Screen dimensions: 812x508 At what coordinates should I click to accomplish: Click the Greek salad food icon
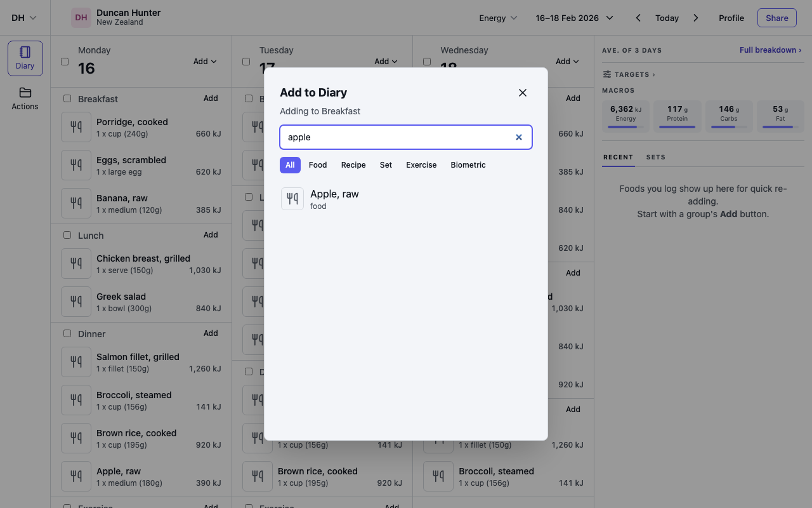pos(76,302)
